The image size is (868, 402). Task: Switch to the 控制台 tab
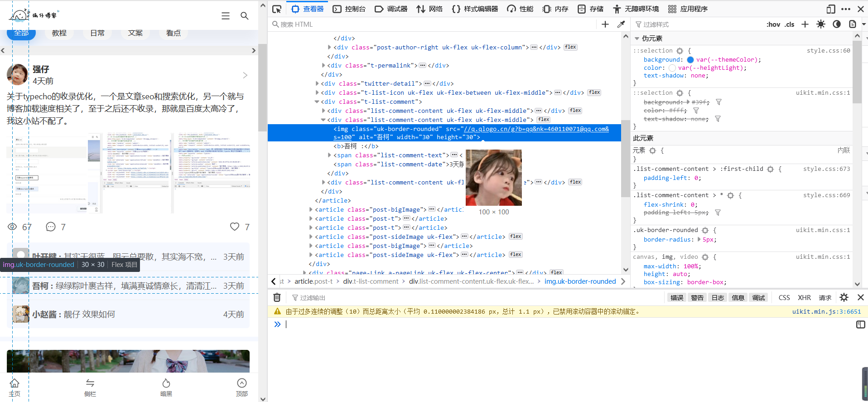(x=349, y=9)
